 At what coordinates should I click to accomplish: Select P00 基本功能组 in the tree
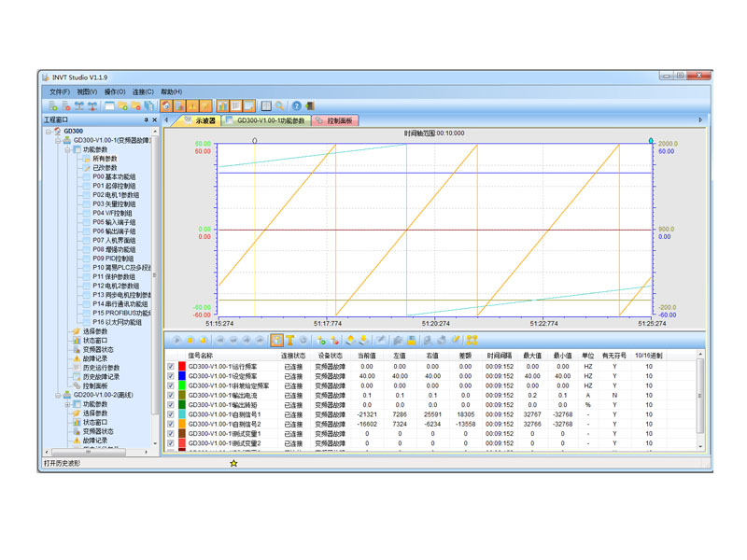pyautogui.click(x=113, y=176)
